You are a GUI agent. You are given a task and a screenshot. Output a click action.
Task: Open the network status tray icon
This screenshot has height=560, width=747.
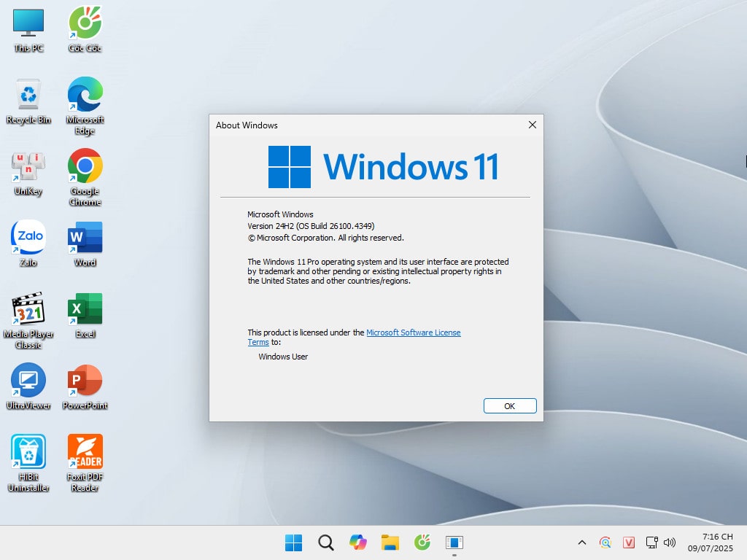click(x=651, y=542)
